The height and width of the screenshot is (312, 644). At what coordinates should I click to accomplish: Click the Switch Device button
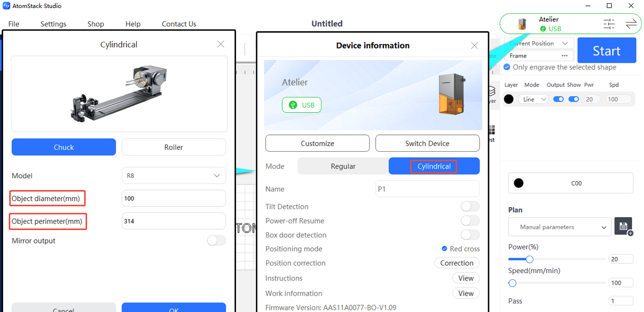point(427,143)
